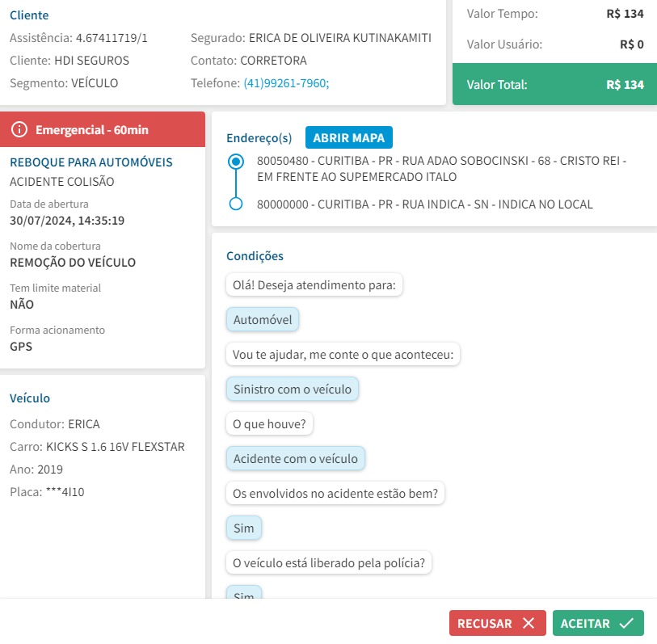Click the checkmark icon on Aceitar
Viewport: 657px width, 644px height.
[x=625, y=623]
